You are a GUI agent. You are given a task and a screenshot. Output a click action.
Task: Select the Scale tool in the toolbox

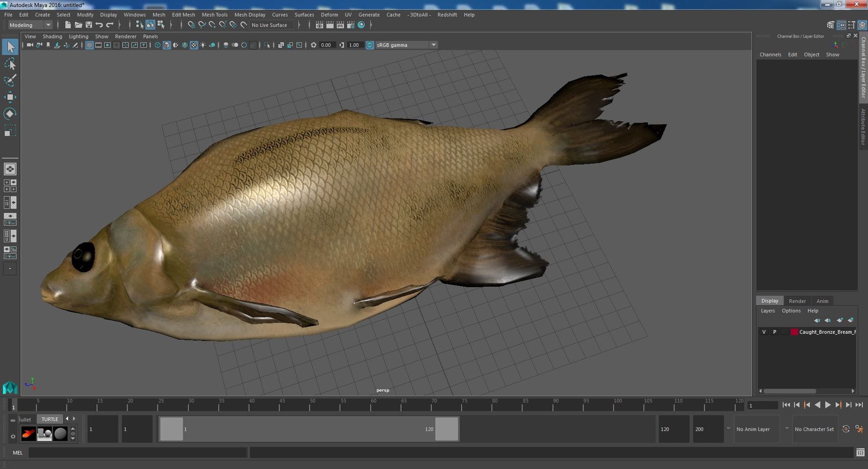(10, 131)
